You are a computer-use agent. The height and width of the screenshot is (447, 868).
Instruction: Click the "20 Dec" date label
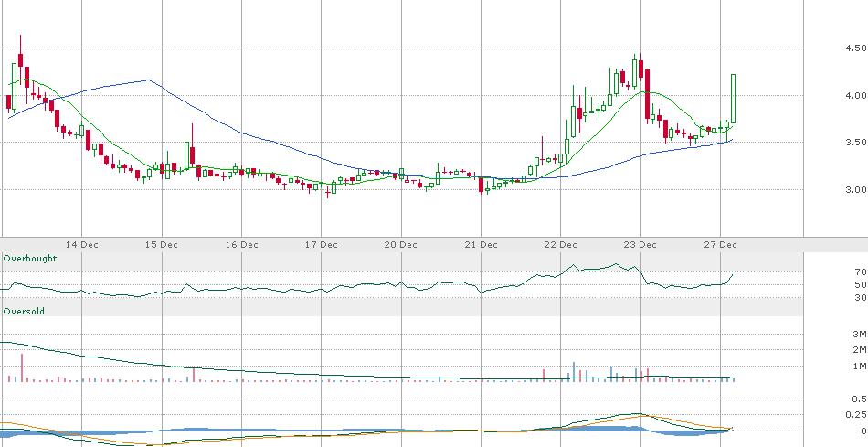401,244
